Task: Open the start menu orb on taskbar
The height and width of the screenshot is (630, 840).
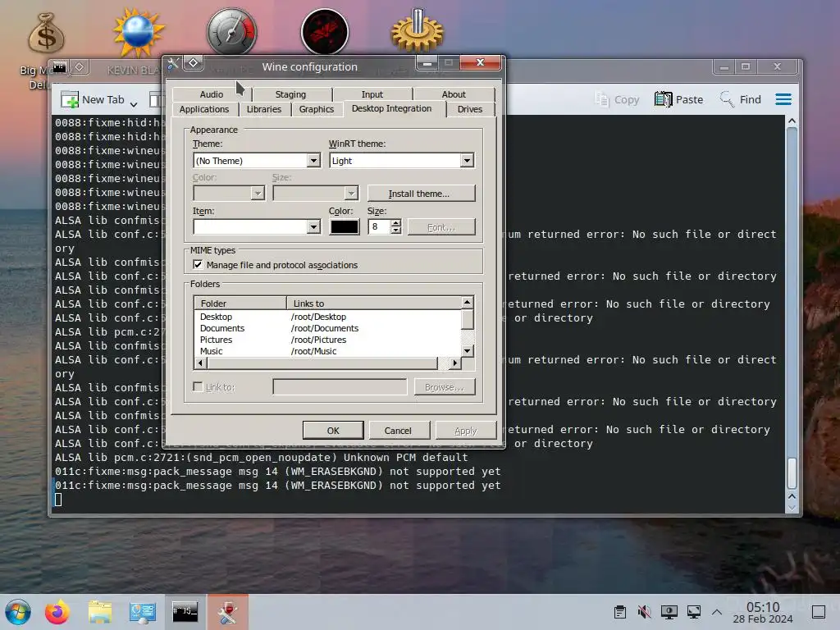Action: pos(18,612)
